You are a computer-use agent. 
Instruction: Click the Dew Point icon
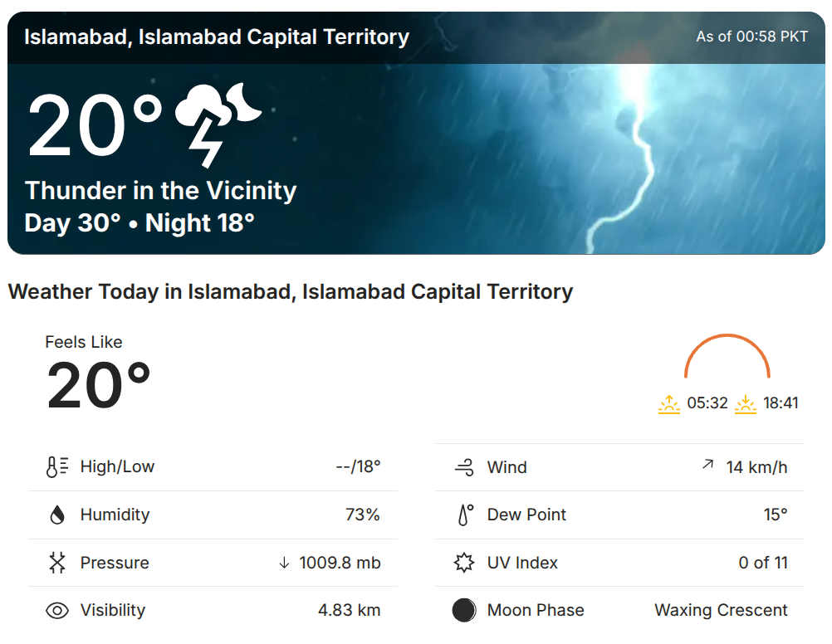point(464,515)
